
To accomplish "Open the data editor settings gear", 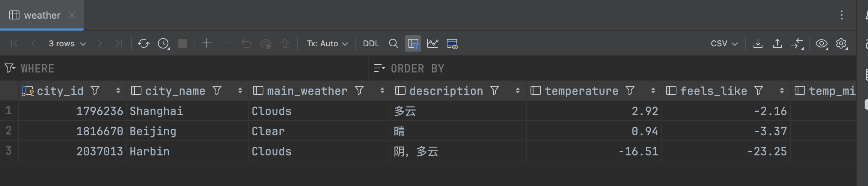I will [841, 44].
